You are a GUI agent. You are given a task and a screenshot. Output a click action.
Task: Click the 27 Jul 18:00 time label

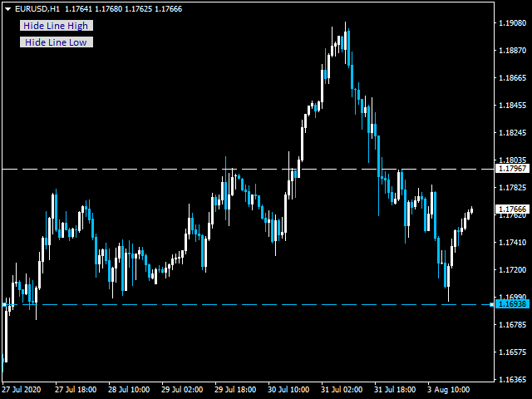[x=76, y=390]
